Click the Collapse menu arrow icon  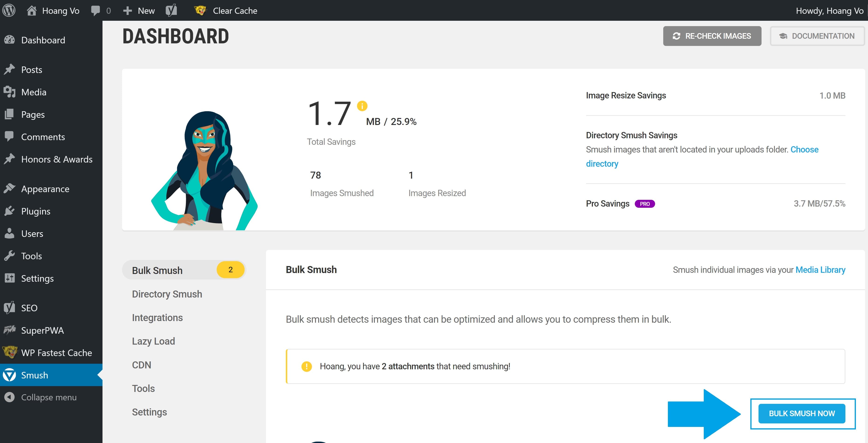[x=9, y=397]
